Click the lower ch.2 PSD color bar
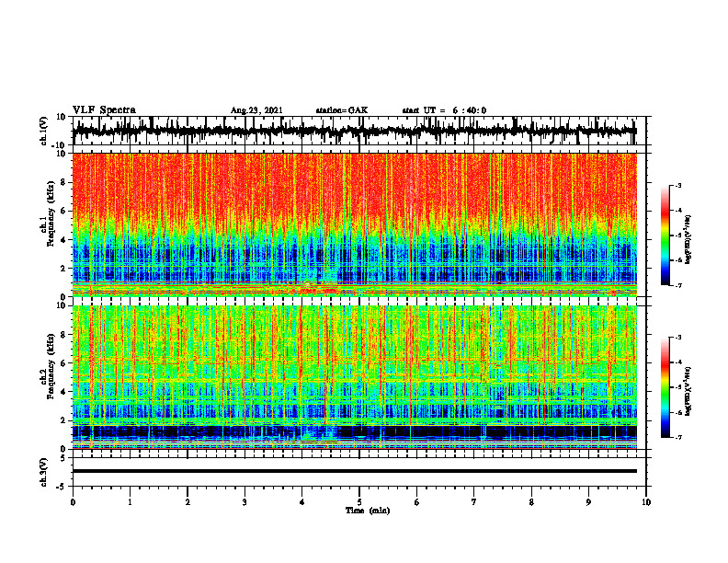 pos(665,387)
